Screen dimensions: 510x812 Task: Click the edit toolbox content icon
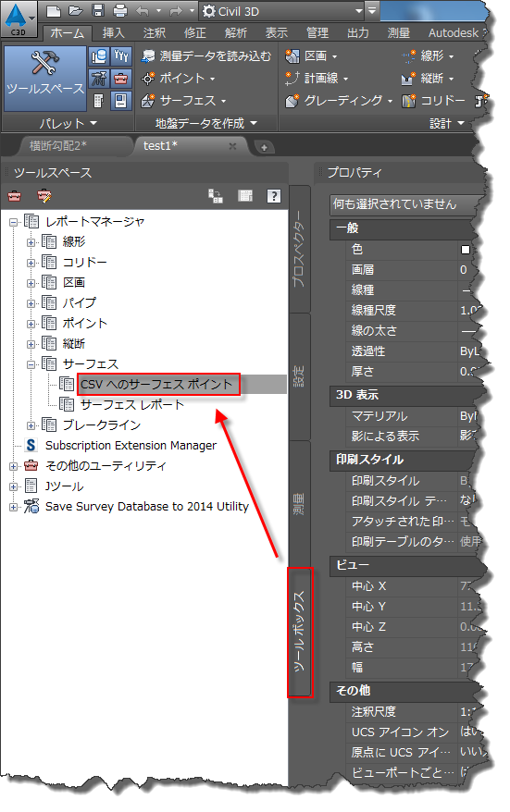tap(44, 196)
